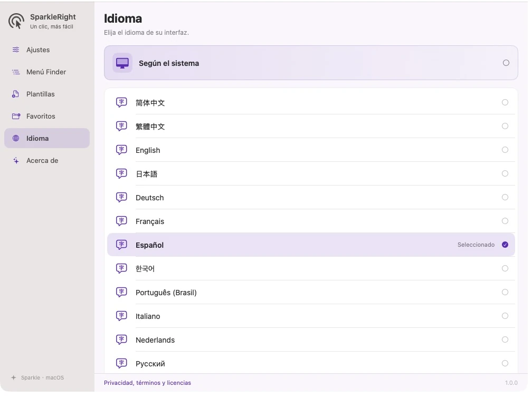Select the 한국어 radio button
The image size is (532, 398).
505,268
